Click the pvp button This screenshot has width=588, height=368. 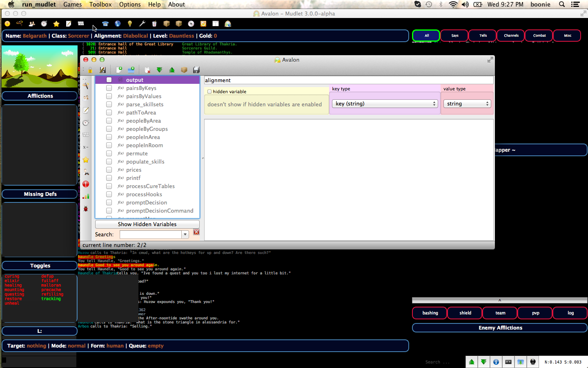tap(535, 313)
